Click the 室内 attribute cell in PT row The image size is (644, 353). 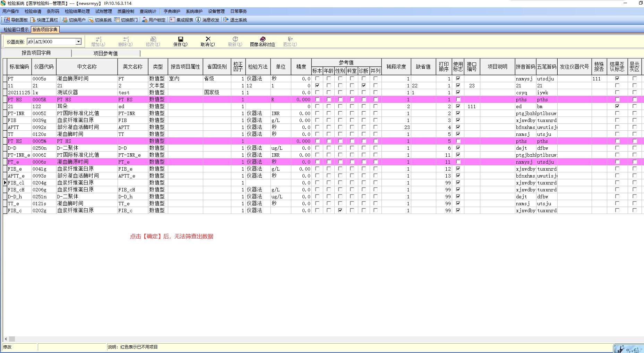pyautogui.click(x=186, y=79)
